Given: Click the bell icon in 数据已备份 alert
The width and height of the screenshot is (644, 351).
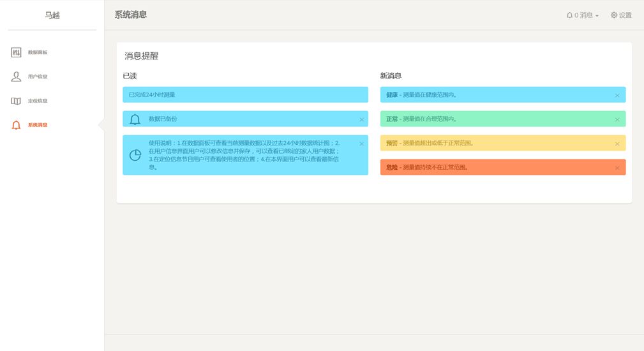Looking at the screenshot, I should click(135, 119).
